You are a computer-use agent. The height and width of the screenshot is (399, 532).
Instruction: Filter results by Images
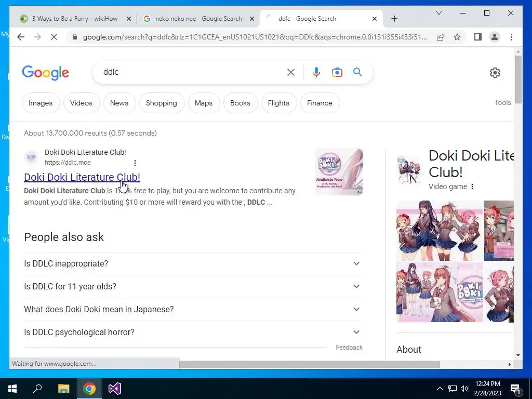[41, 103]
